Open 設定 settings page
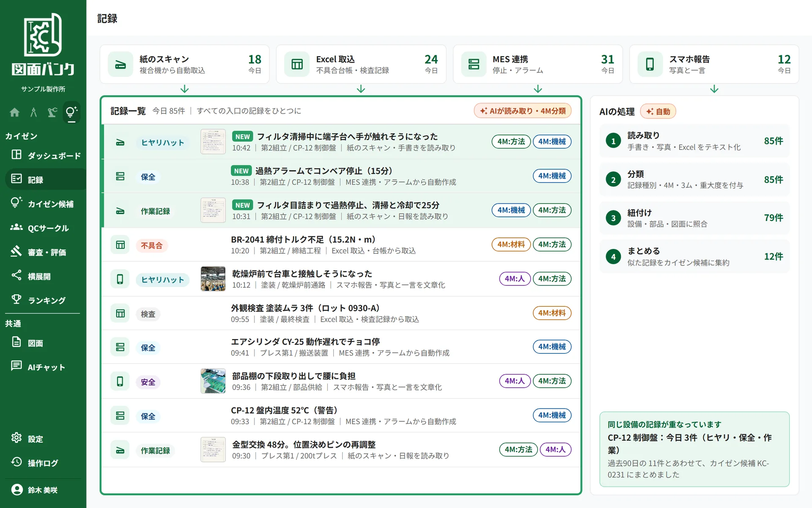This screenshot has width=812, height=508. 45,439
